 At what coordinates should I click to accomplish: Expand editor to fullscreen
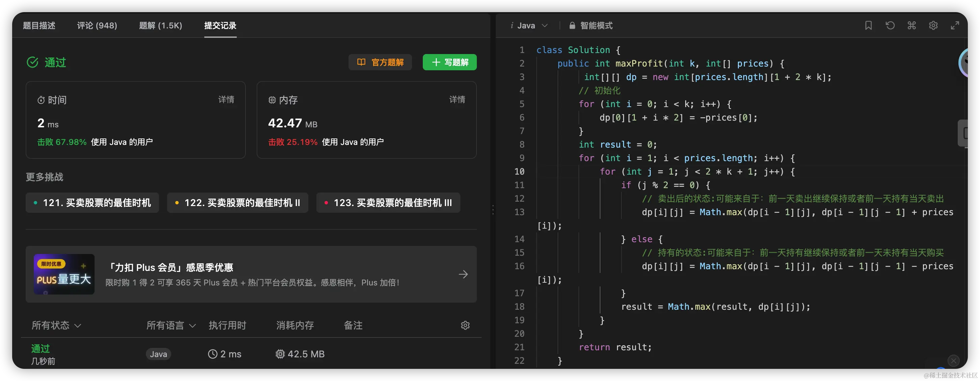pyautogui.click(x=955, y=26)
